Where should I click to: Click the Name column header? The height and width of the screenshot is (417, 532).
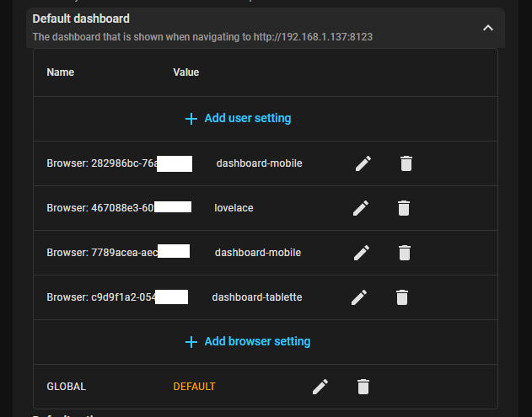point(61,72)
